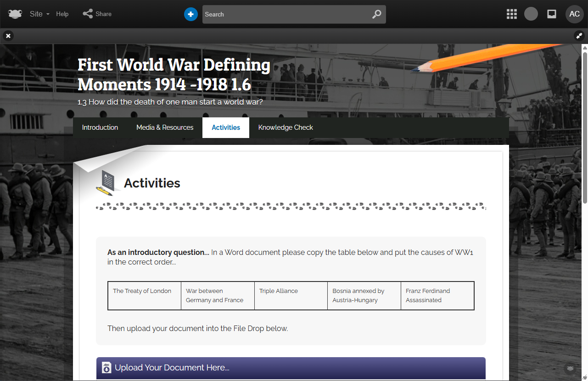
Task: Open the Site dropdown menu
Action: pyautogui.click(x=39, y=14)
